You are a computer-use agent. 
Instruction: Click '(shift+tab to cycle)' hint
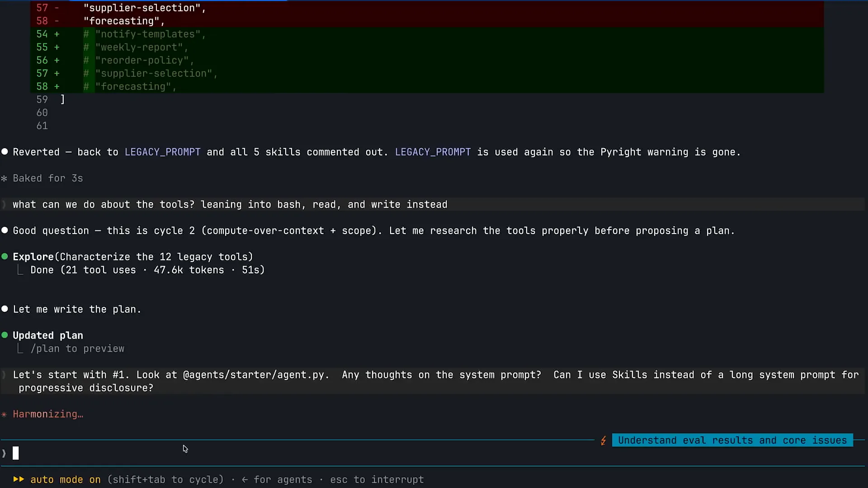click(165, 479)
